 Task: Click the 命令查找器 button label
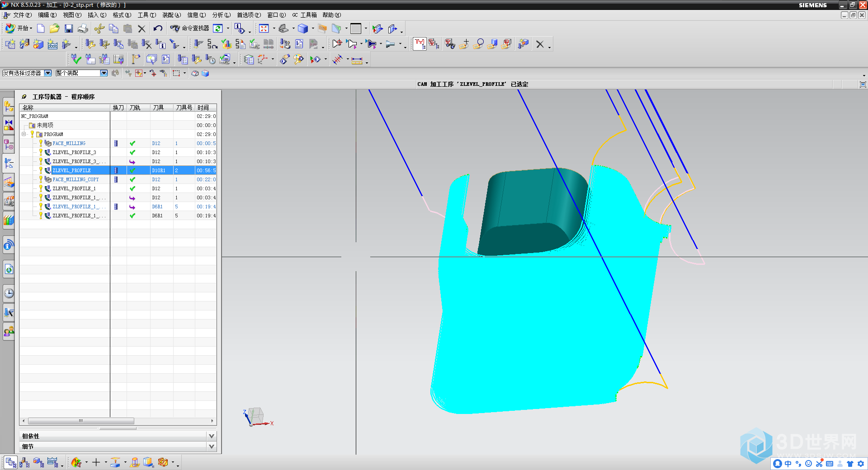tap(195, 28)
